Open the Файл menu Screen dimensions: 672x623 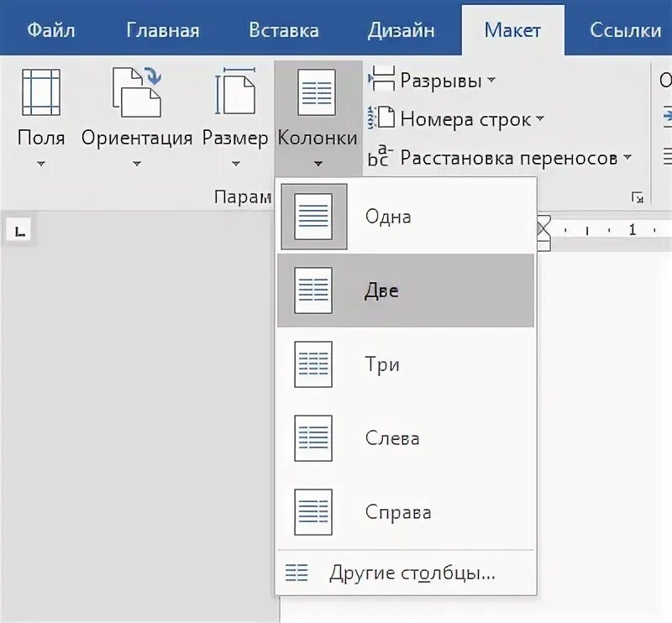click(x=52, y=30)
